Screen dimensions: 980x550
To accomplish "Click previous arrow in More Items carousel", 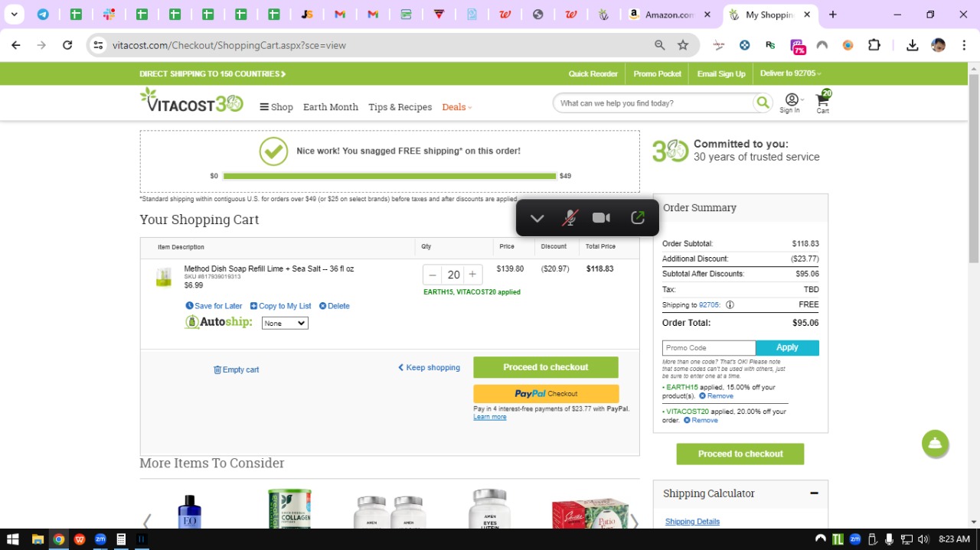I will tap(146, 522).
